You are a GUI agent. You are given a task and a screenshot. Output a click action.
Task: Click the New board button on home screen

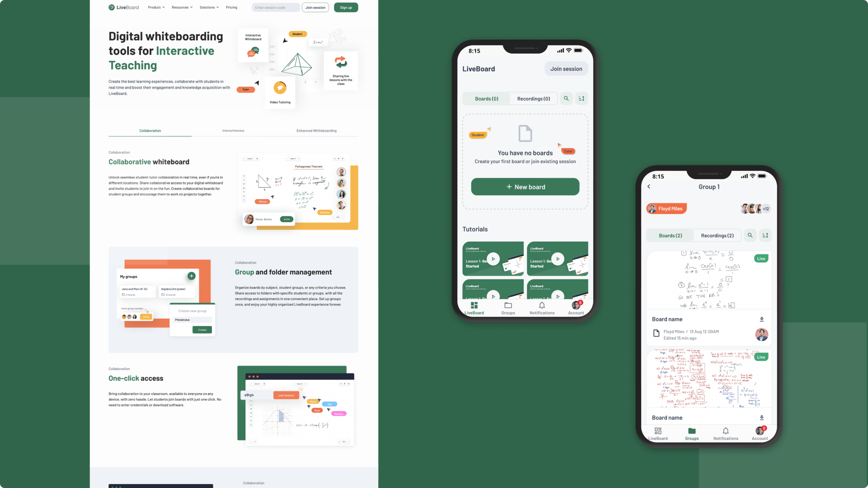(x=524, y=187)
